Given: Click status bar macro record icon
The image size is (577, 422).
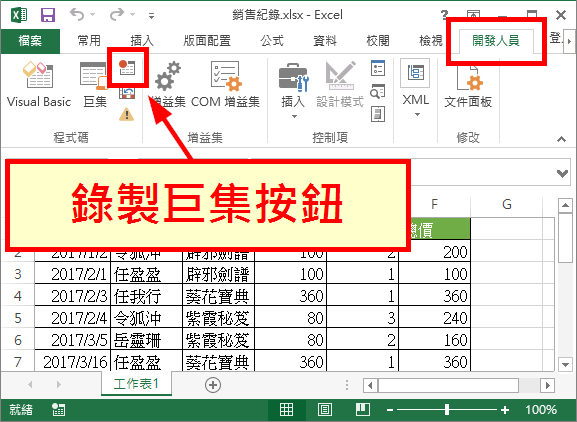Looking at the screenshot, I should [59, 409].
